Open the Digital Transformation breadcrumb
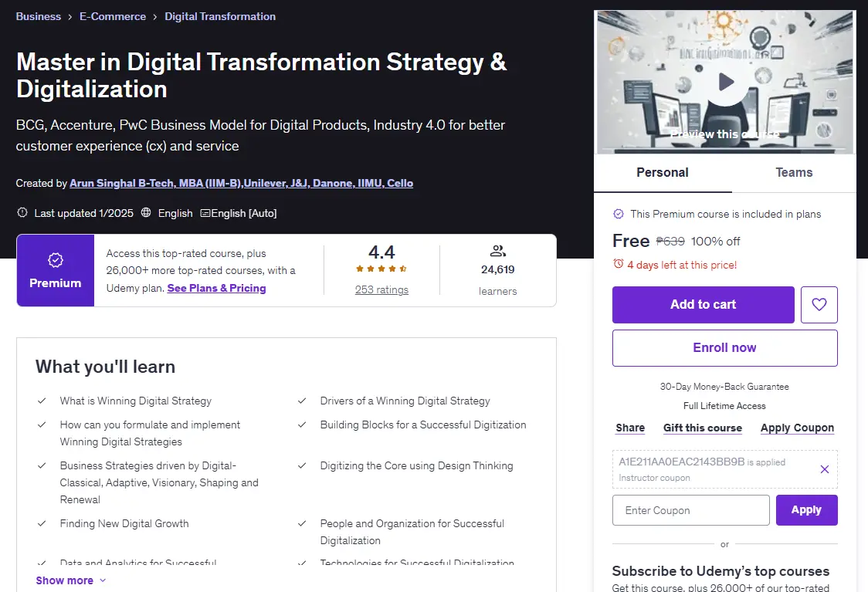The width and height of the screenshot is (868, 592). [x=220, y=17]
